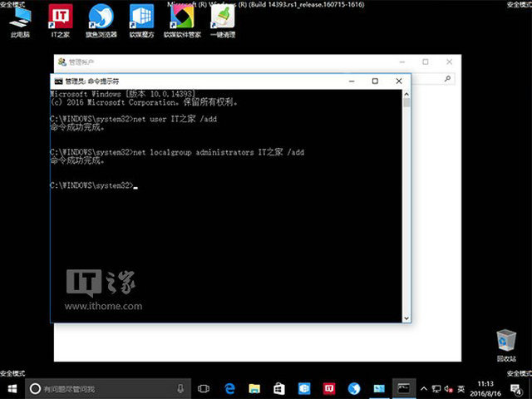Open the IT之家 desktop shortcut
Screen dimensions: 532x399
[x=61, y=21]
